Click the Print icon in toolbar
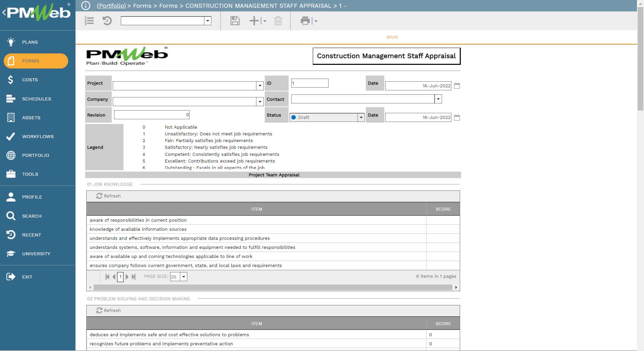Viewport: 644px width, 351px height. pos(305,21)
